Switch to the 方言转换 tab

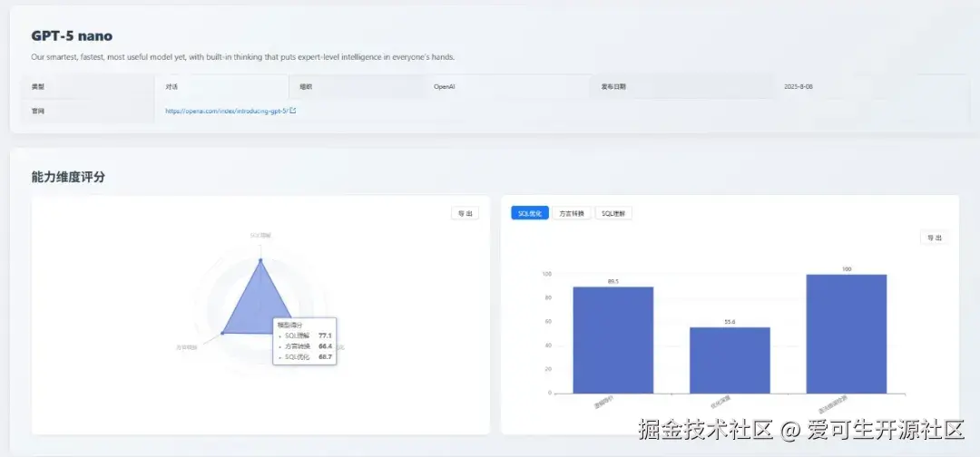pyautogui.click(x=572, y=213)
